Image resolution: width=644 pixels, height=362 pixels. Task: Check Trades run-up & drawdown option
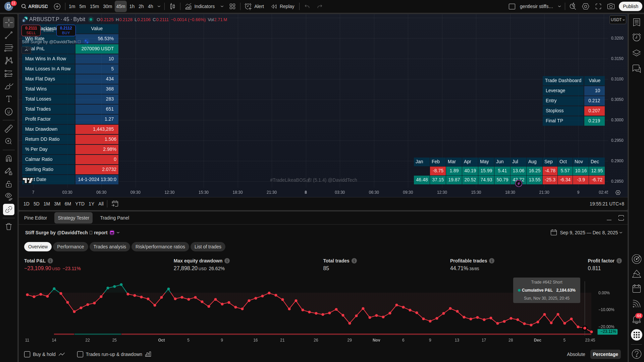[80, 354]
